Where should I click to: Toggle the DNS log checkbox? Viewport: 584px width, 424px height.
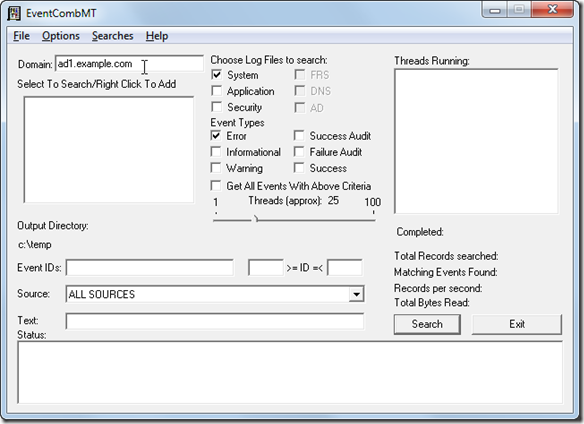pos(299,91)
